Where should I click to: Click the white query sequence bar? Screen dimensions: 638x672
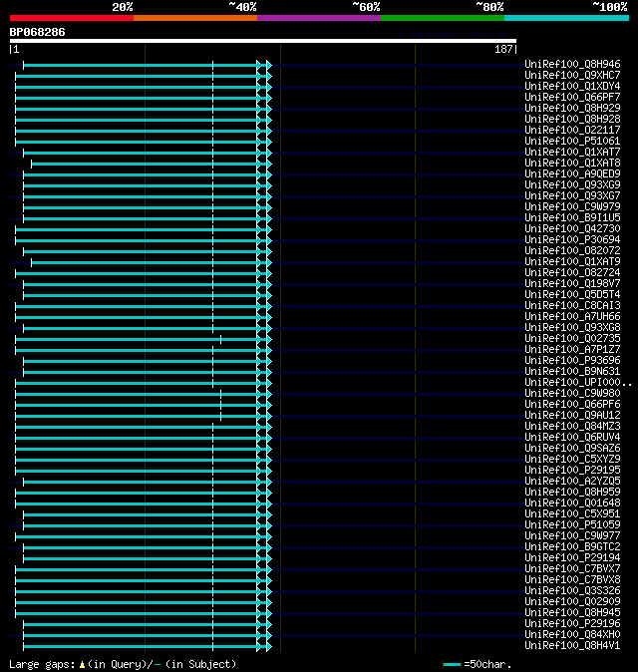[x=263, y=41]
